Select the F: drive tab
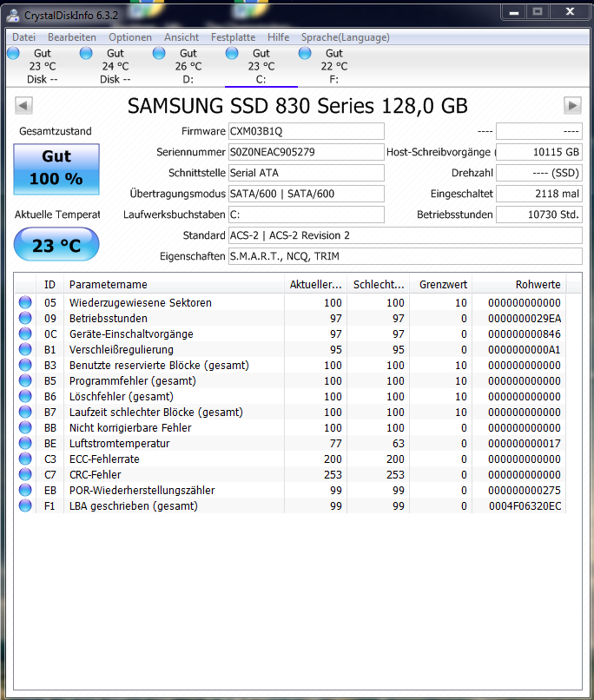The image size is (594, 700). click(x=333, y=66)
